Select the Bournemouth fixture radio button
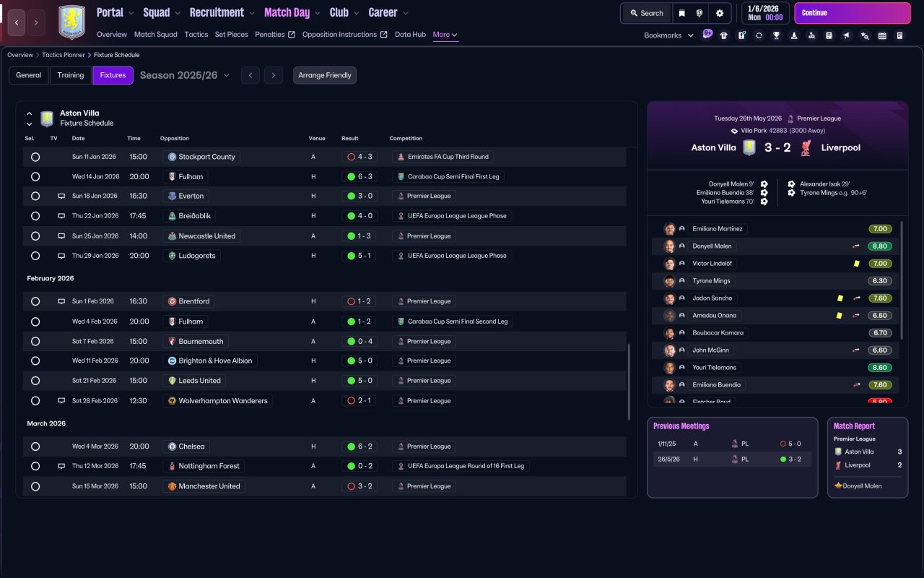The width and height of the screenshot is (924, 578). 35,342
